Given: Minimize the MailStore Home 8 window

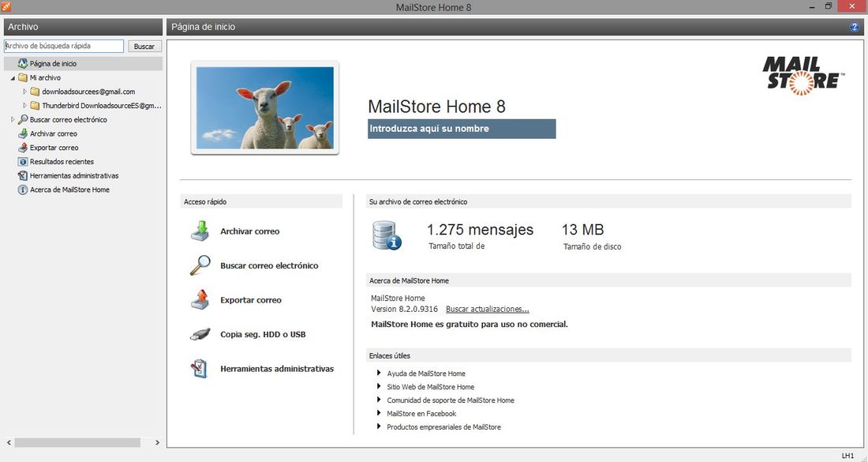Looking at the screenshot, I should [812, 6].
